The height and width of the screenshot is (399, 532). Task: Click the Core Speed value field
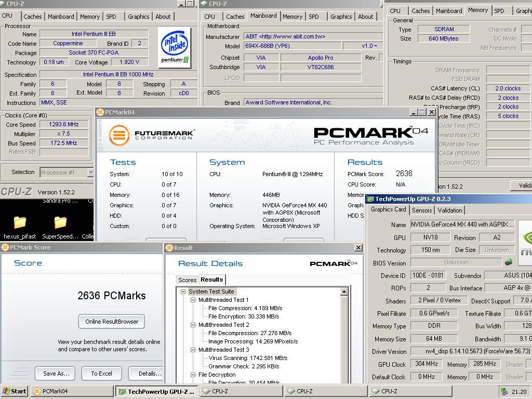pyautogui.click(x=64, y=124)
